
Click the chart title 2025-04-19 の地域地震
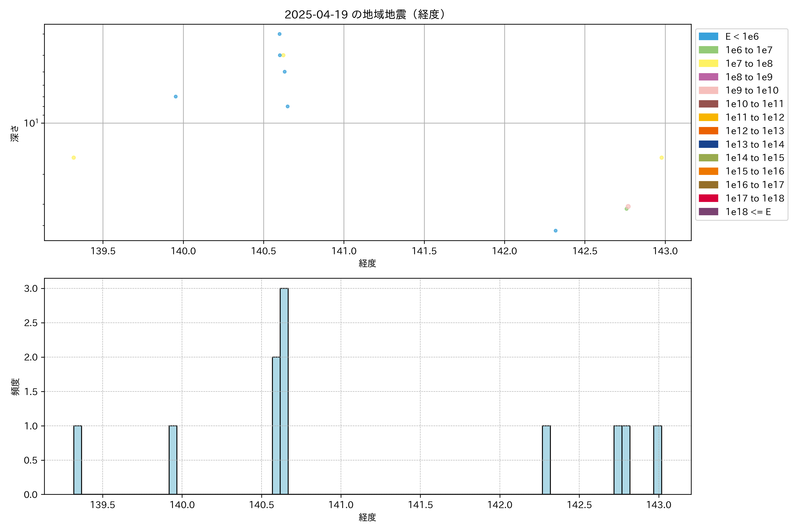point(365,15)
